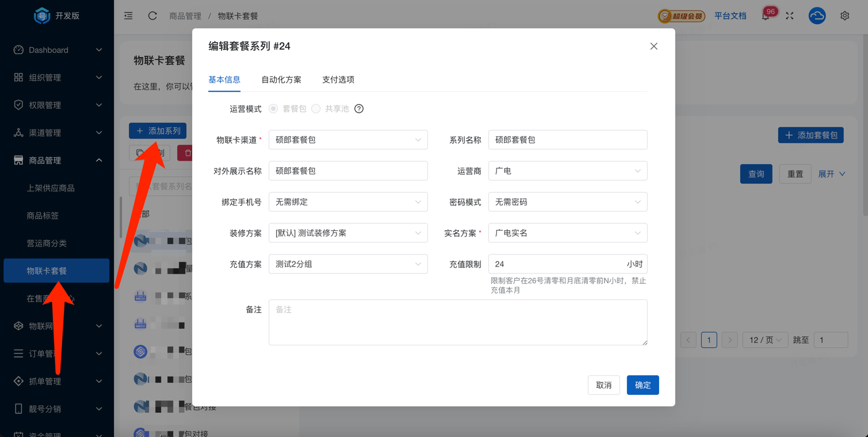Screen dimensions: 868x437
Task: Open the 充值方案 dropdown
Action: (348, 264)
